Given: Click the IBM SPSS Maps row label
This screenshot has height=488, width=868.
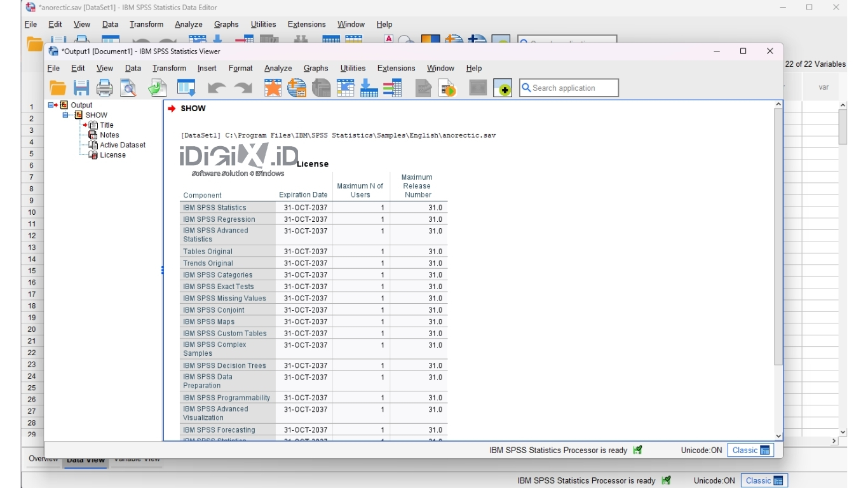Looking at the screenshot, I should coord(209,322).
